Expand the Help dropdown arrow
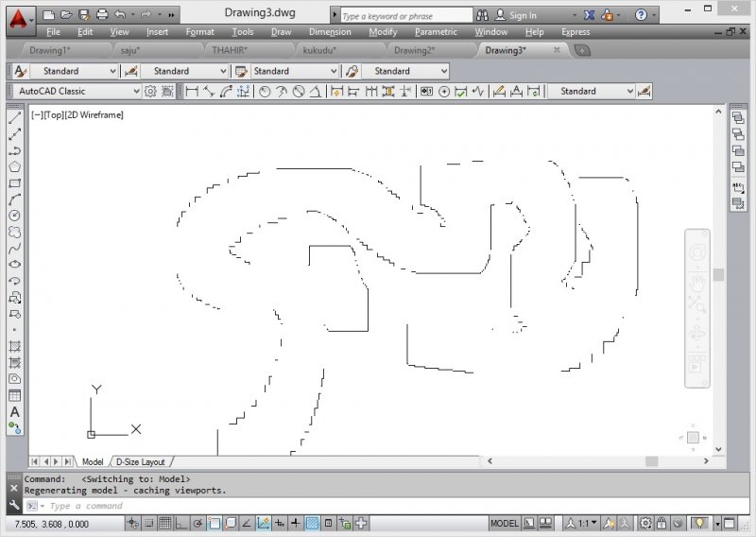 [x=654, y=15]
